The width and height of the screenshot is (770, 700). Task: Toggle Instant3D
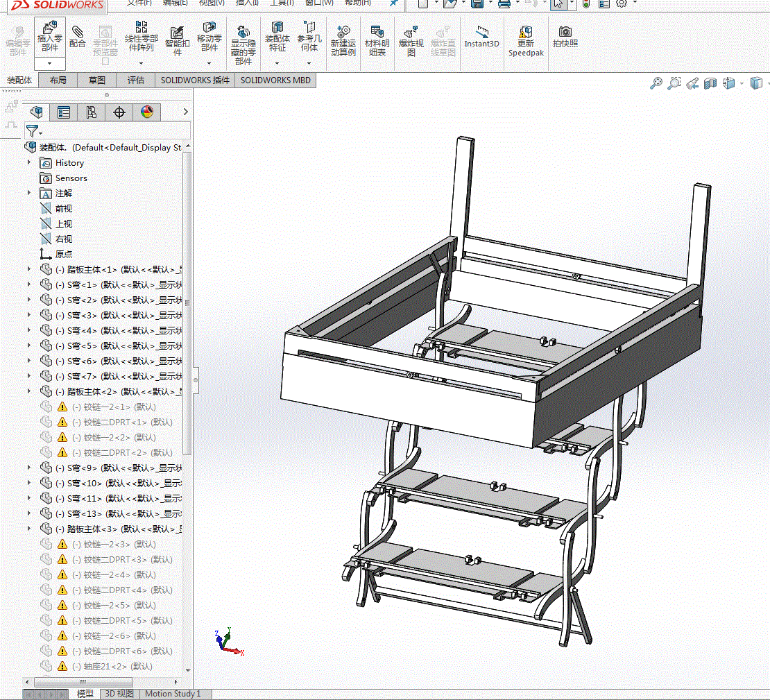click(x=481, y=37)
